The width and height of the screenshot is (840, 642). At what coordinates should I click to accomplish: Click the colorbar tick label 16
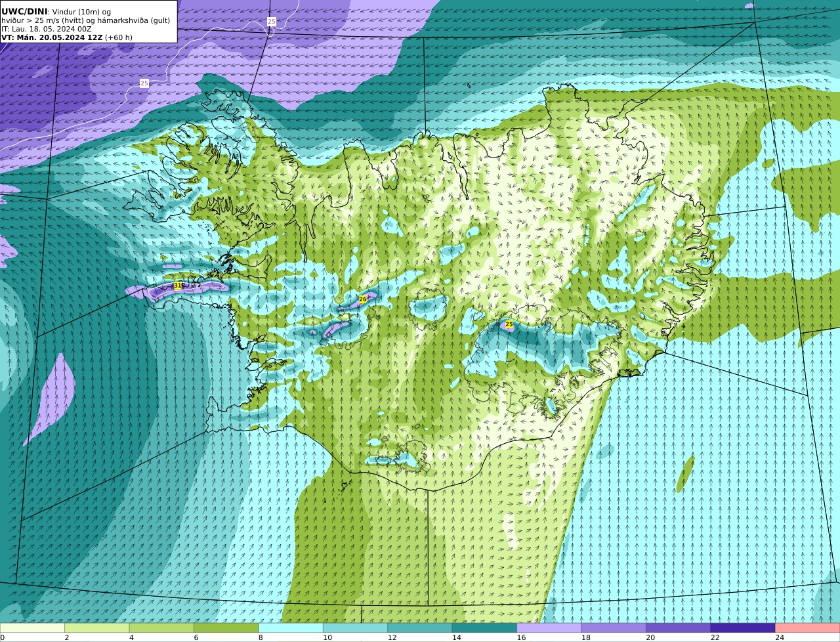tap(521, 637)
